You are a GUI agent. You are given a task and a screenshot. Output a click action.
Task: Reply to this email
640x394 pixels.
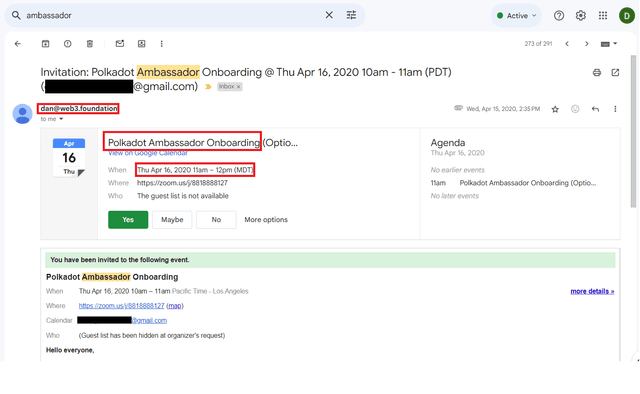[596, 109]
